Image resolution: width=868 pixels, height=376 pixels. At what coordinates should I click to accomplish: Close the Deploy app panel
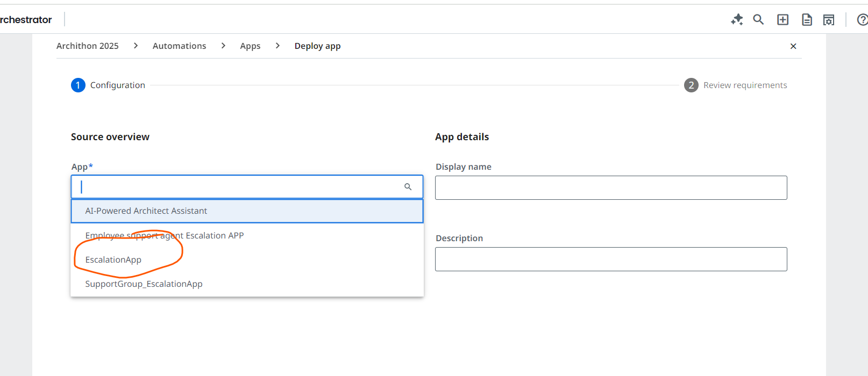[793, 46]
